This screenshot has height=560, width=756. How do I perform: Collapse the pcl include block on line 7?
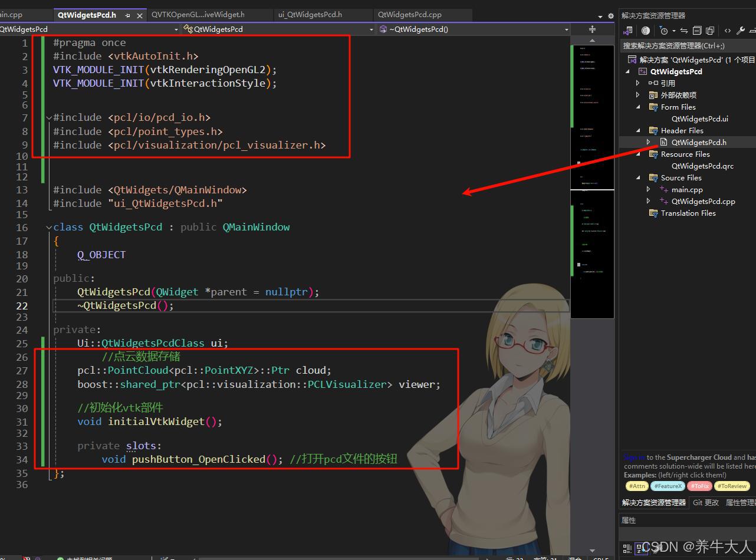click(x=48, y=118)
